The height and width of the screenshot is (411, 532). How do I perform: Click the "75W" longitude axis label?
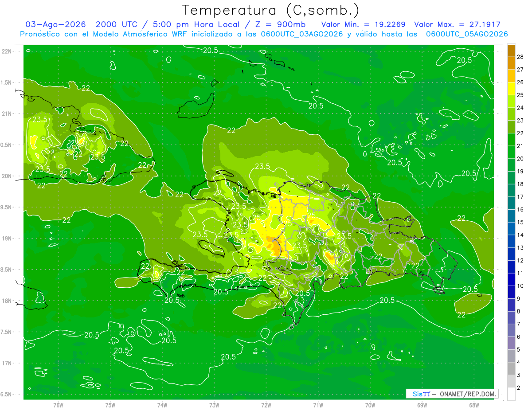110,405
